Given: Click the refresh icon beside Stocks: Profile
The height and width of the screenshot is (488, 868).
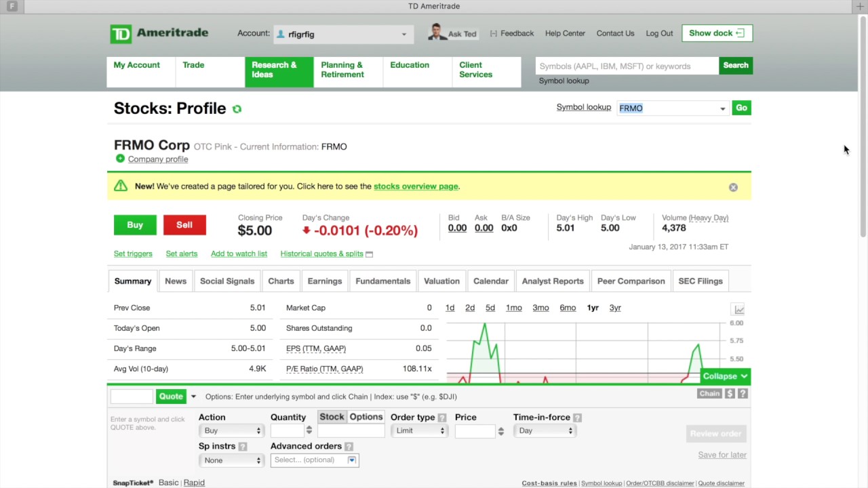Looking at the screenshot, I should tap(237, 109).
